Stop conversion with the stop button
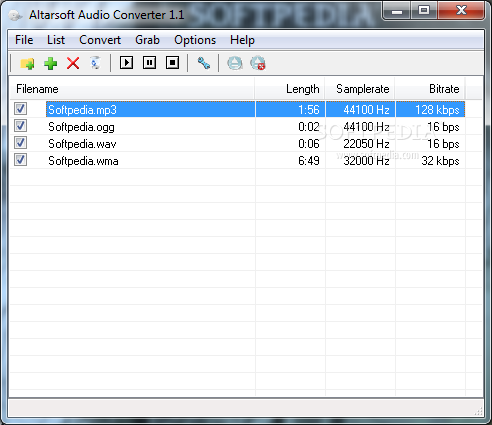 tap(172, 63)
